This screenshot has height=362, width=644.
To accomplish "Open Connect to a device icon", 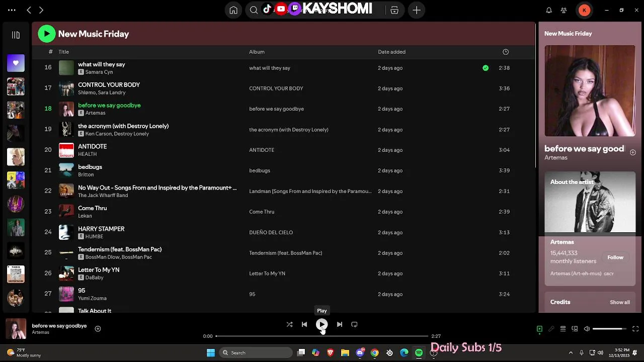I will (575, 329).
